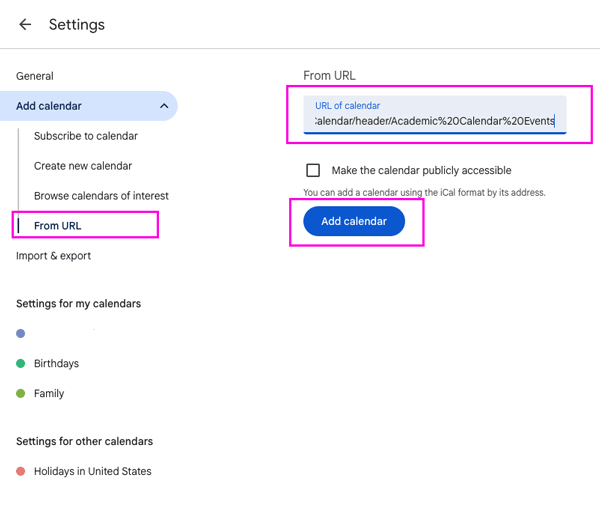Open Birthdays calendar settings
Screen dimensions: 600x515
pyautogui.click(x=57, y=363)
